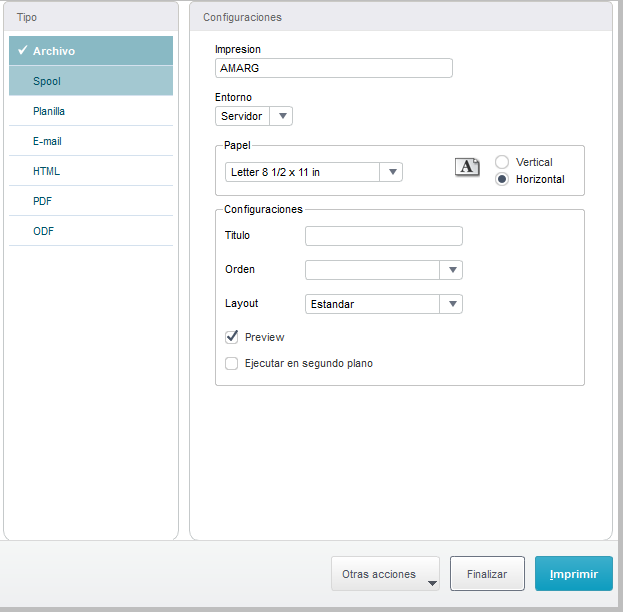Focus the Impresion field containing AMARG
Image resolution: width=625 pixels, height=612 pixels.
click(x=334, y=68)
